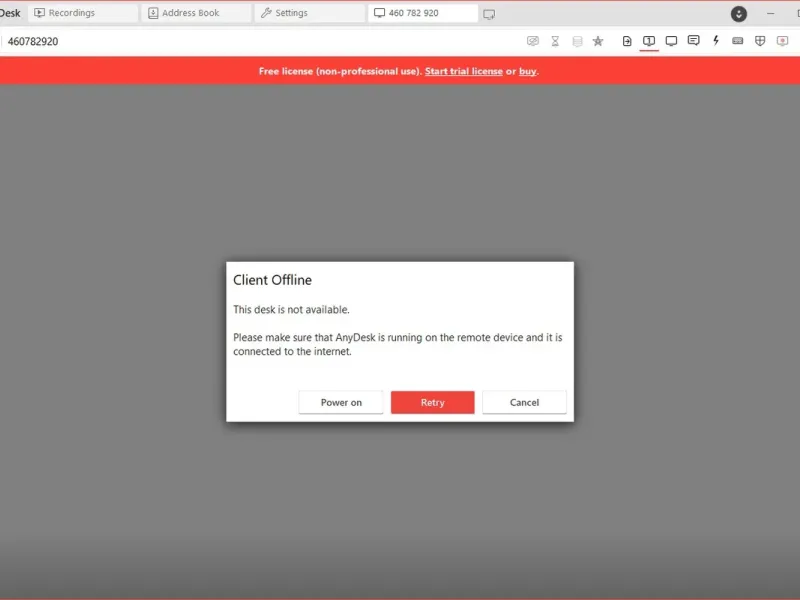Open new session tab icon
800x600 pixels.
click(489, 14)
